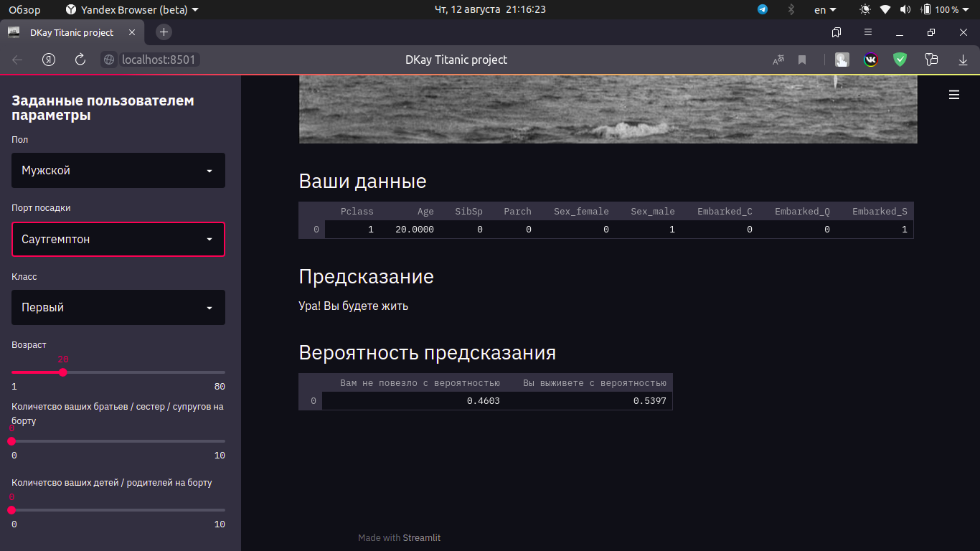The image size is (980, 551).
Task: Go back with the browser back arrow
Action: click(18, 60)
